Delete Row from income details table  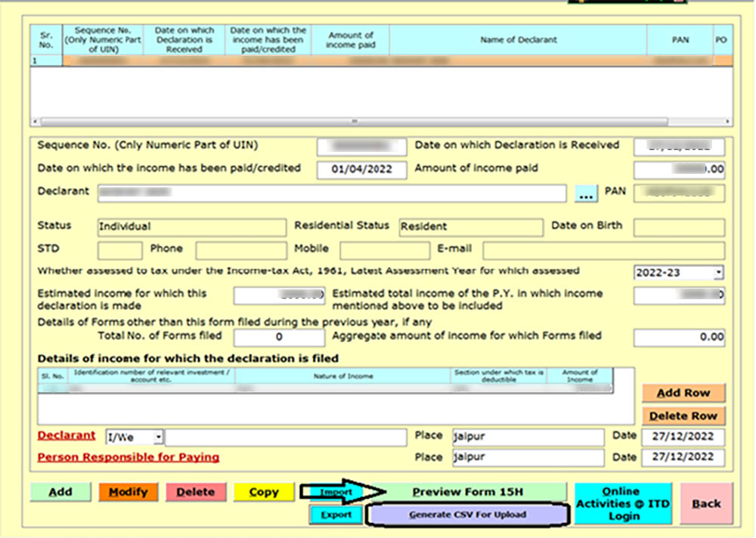coord(683,416)
